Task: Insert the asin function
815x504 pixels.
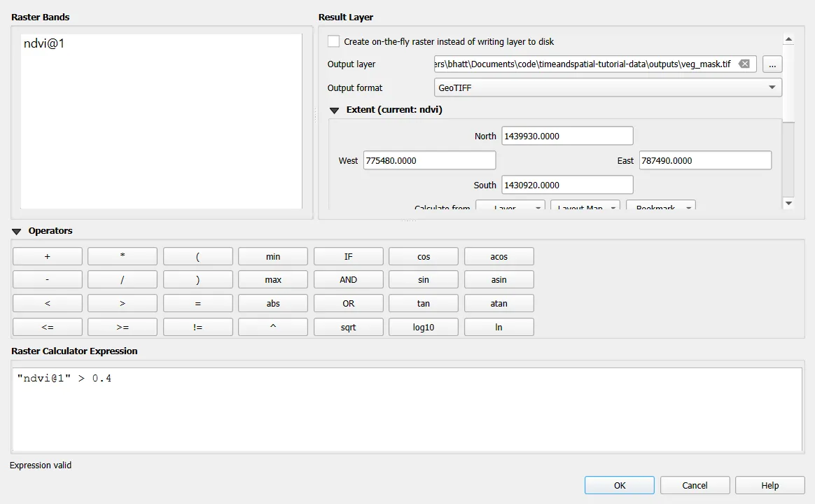Action: point(499,279)
